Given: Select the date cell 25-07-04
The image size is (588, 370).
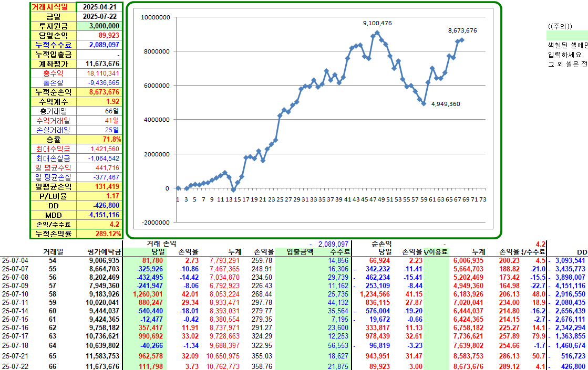Looking at the screenshot, I should tap(15, 261).
